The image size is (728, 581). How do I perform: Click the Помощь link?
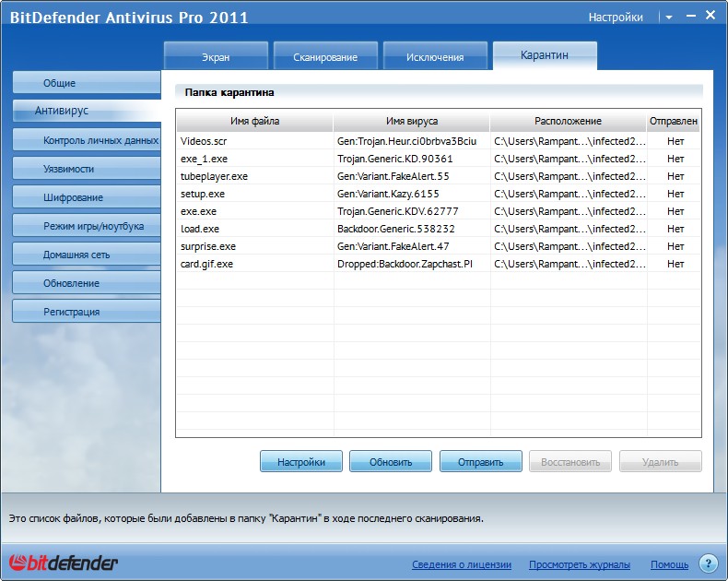click(669, 564)
